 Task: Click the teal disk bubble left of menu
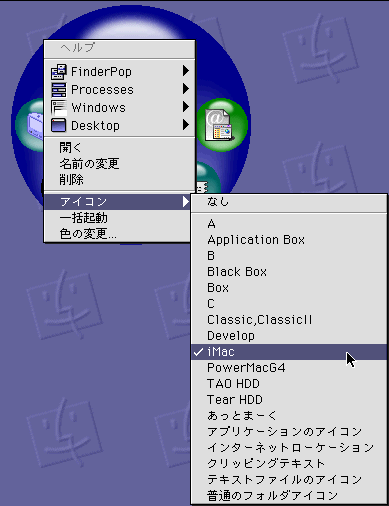[30, 124]
